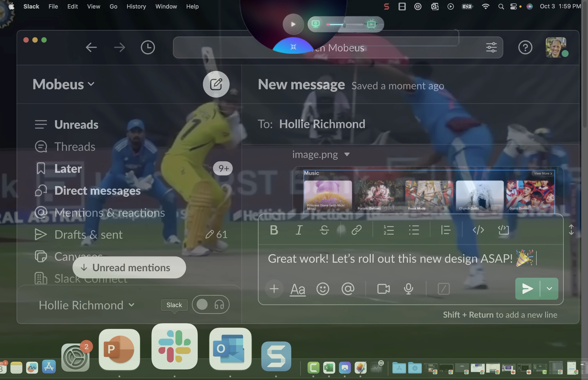Jump to Unread mentions

point(129,267)
